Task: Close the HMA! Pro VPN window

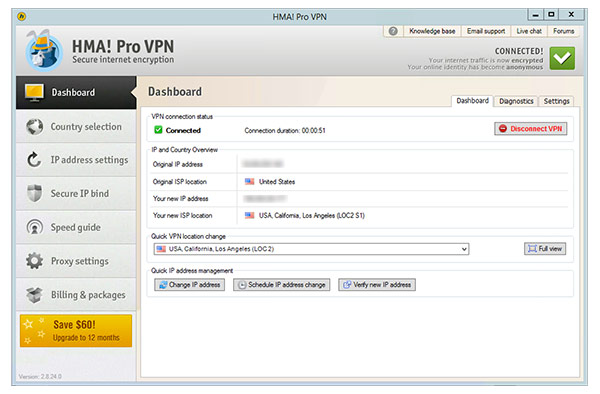Action: 571,15
